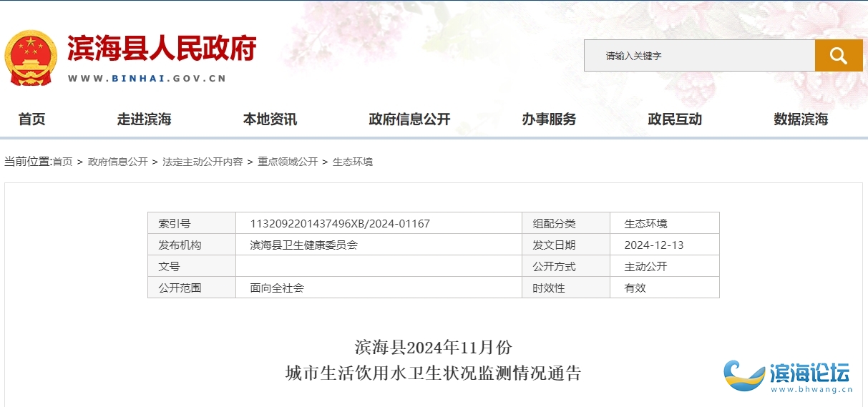Viewport: 868px width, 407px height.
Task: Click the 生态环境 breadcrumb link
Action: [x=353, y=162]
